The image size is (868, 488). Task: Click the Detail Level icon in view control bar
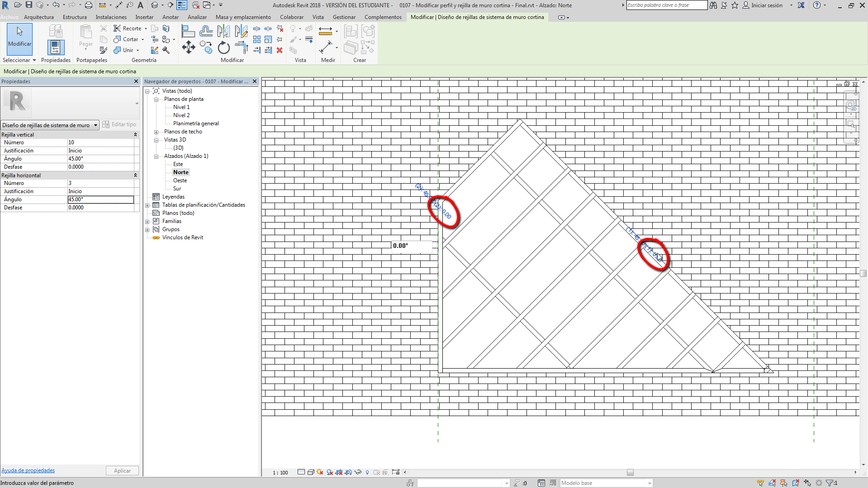pyautogui.click(x=301, y=472)
